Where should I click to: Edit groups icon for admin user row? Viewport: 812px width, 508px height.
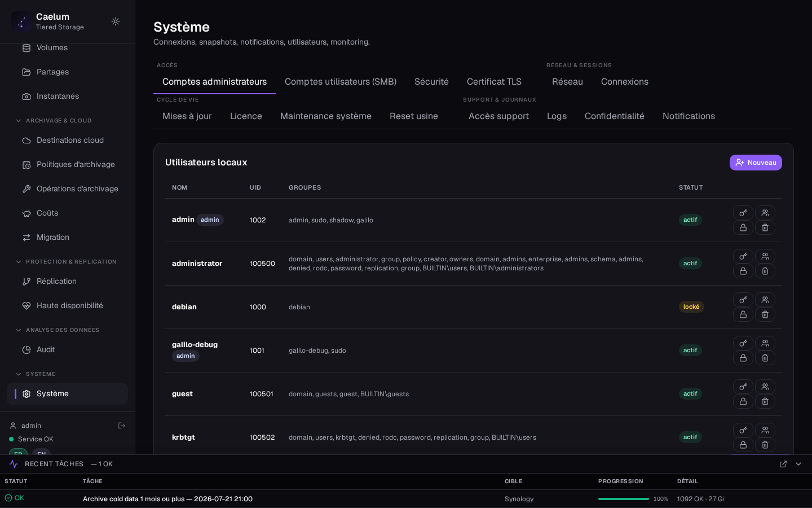765,213
